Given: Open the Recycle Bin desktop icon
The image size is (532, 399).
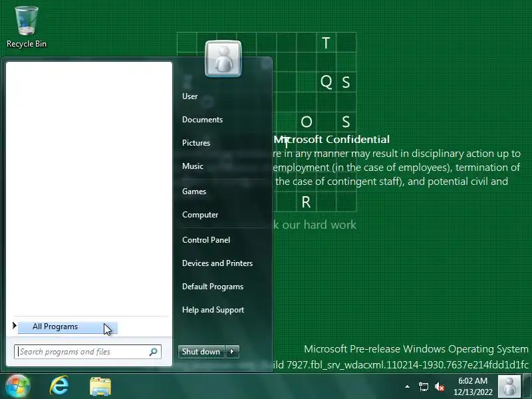Looking at the screenshot, I should (26, 27).
